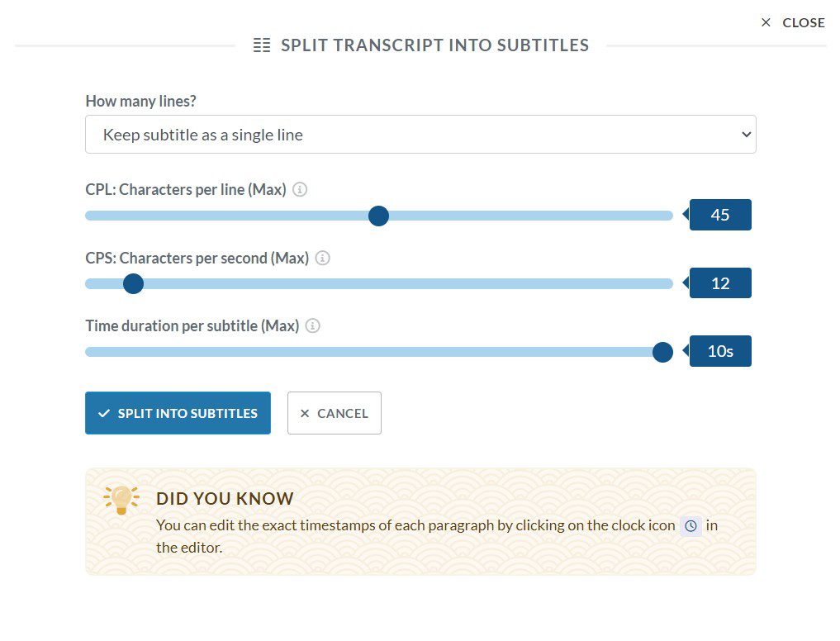Click the info icon beside CPS label
This screenshot has width=840, height=641.
[x=323, y=258]
